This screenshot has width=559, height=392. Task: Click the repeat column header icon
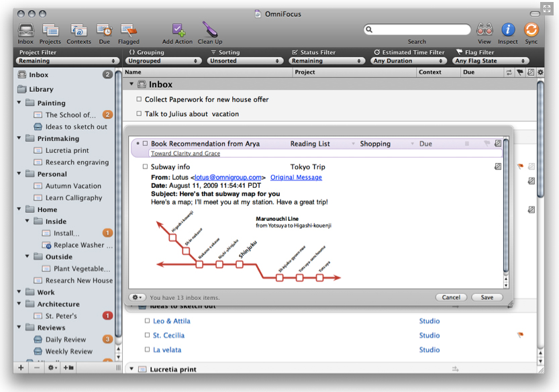coord(509,72)
